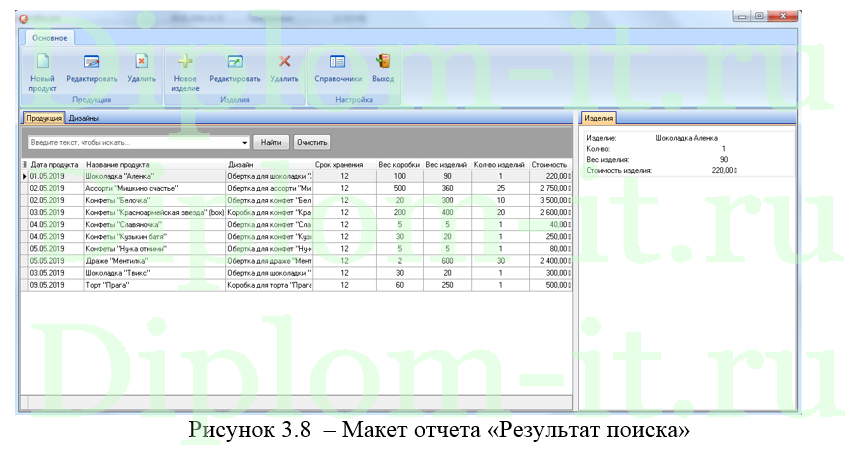Screen dimensions: 852x456
Task: Select the Конфеты "Красноармейская звезда" (box) row
Action: pyautogui.click(x=297, y=213)
